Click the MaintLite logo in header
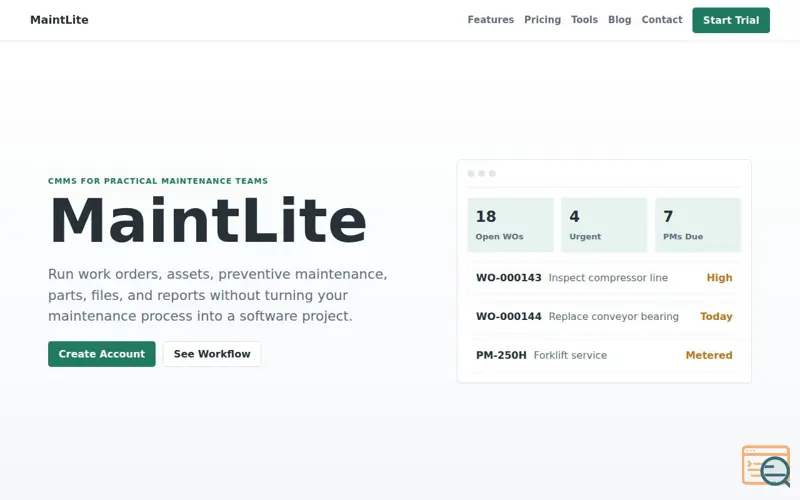 [59, 20]
